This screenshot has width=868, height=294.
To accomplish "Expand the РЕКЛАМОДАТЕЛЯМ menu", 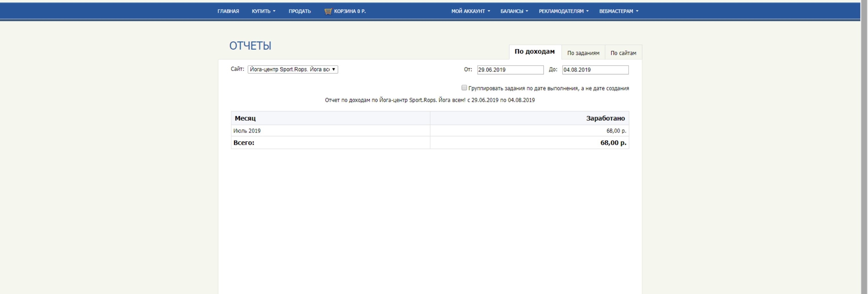I will click(564, 11).
